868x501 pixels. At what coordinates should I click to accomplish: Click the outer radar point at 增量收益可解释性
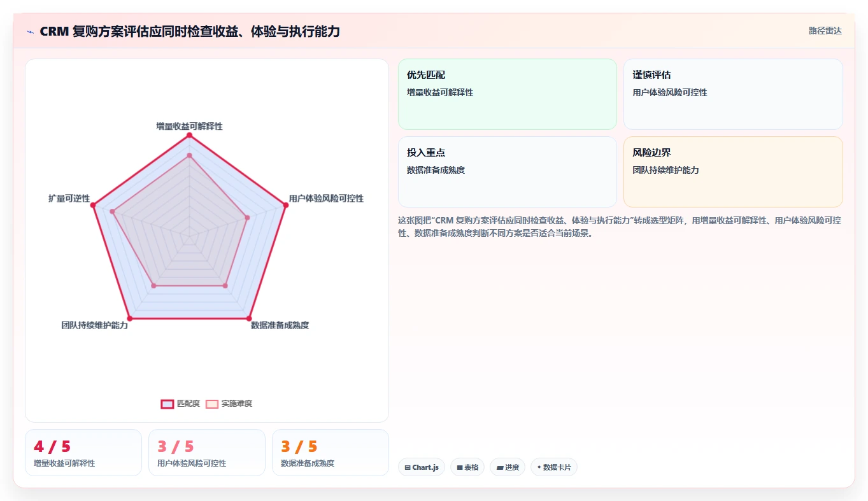coord(189,136)
